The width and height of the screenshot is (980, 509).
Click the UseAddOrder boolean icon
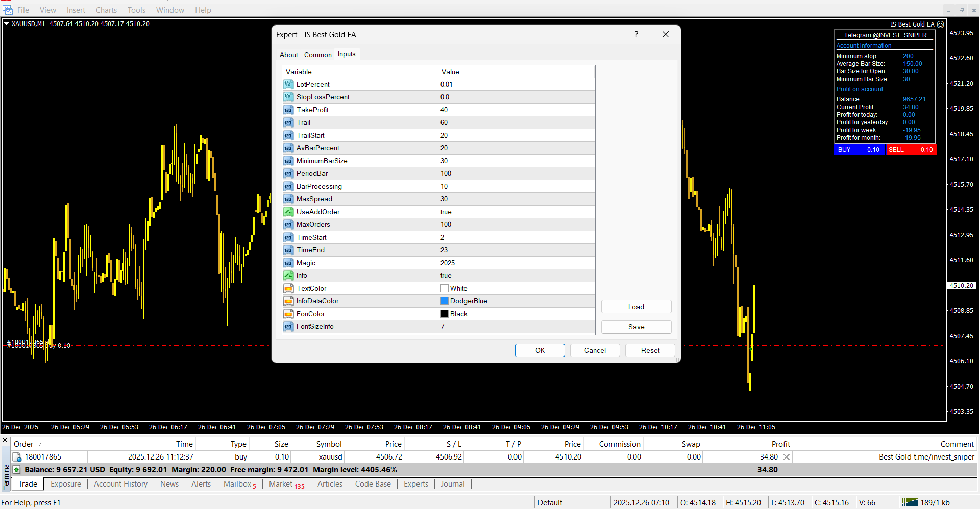click(288, 212)
